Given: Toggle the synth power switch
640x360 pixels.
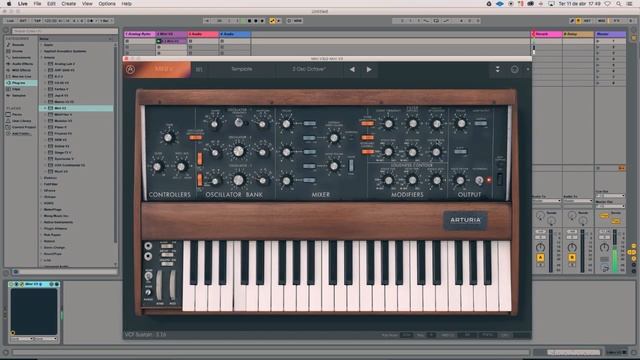Looking at the screenshot, I should tap(500, 179).
